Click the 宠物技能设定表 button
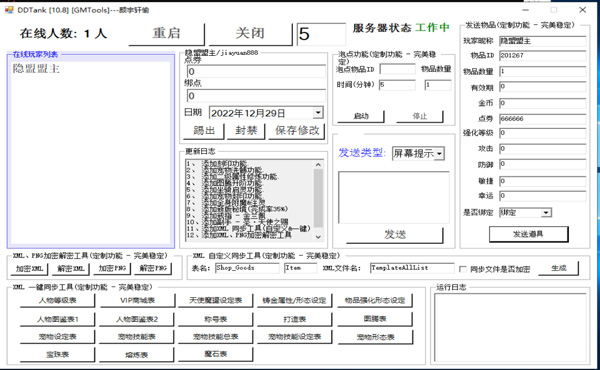This screenshot has width=600, height=370. 295,337
